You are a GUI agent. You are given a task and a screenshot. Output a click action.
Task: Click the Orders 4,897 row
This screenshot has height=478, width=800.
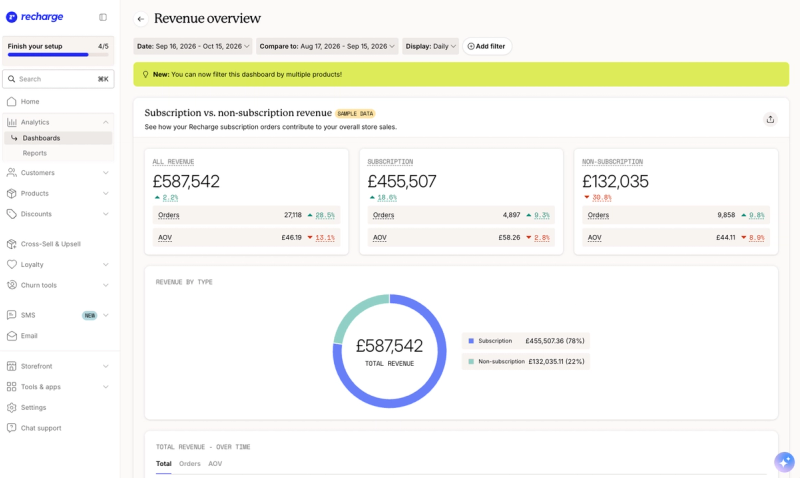[461, 215]
